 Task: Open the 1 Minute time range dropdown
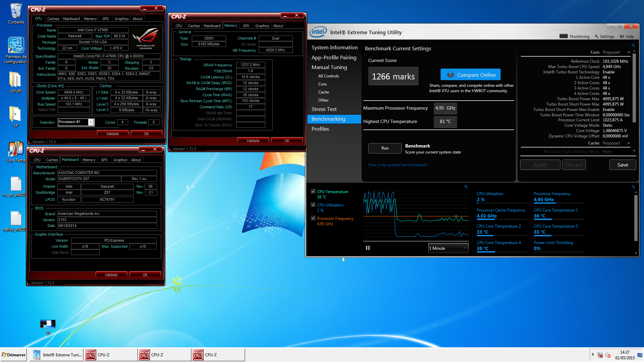[x=448, y=248]
